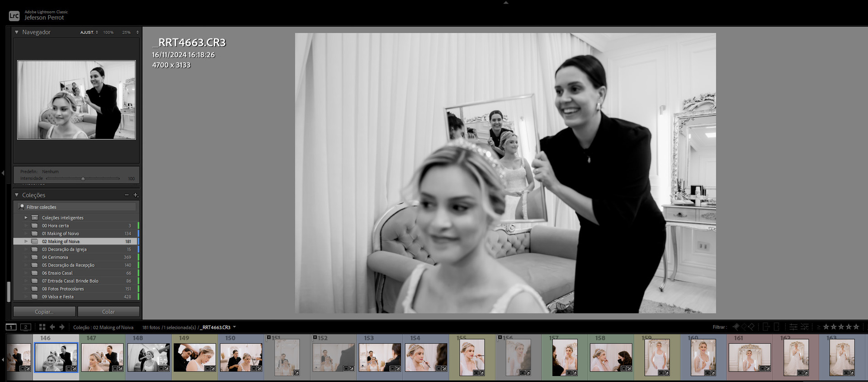Click the add collection plus icon

click(x=135, y=195)
